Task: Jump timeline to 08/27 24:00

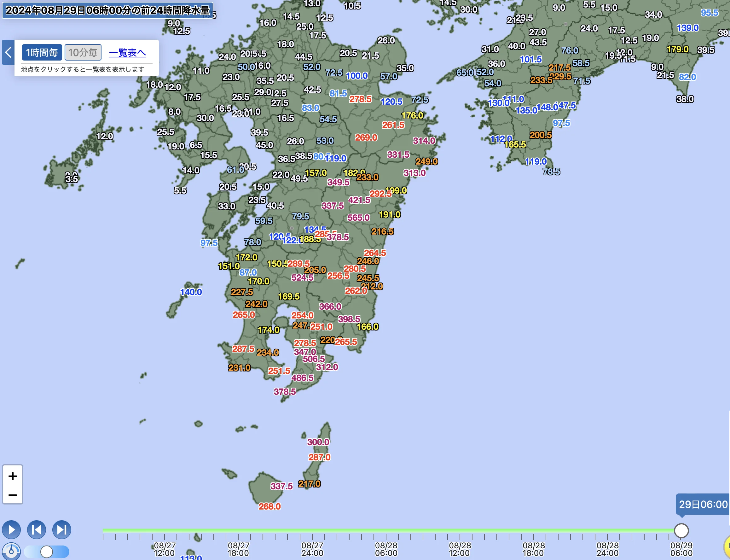Action: click(312, 549)
